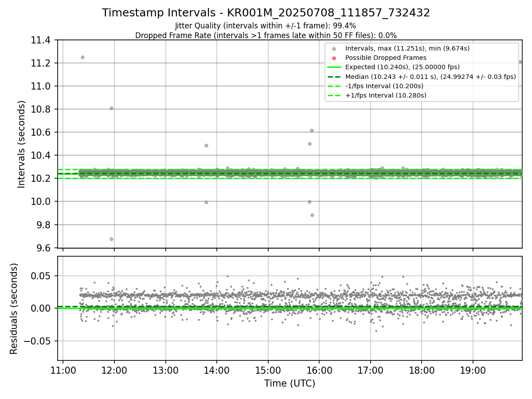This screenshot has width=532, height=399.
Task: Click legend entry Possible Dropped Frames
Action: tap(386, 58)
